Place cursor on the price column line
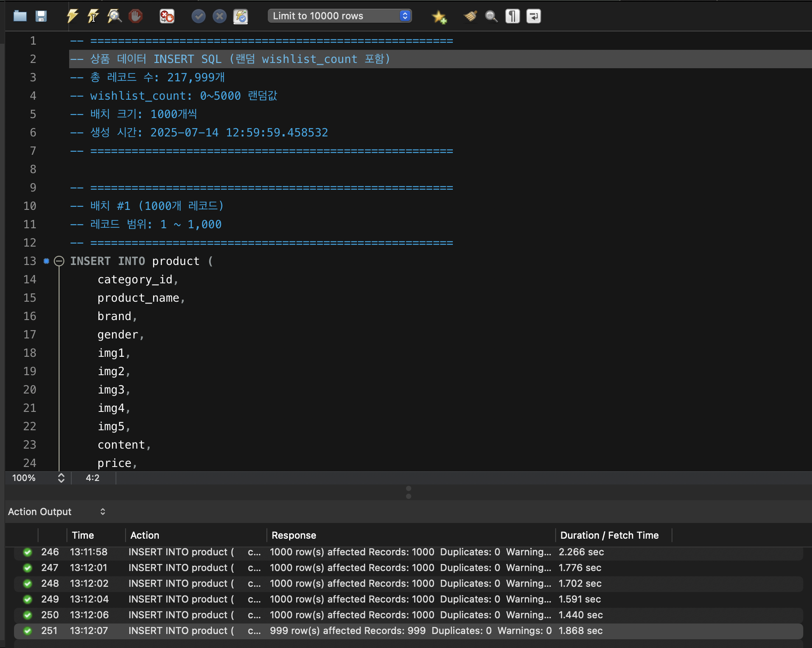812x648 pixels. point(117,463)
